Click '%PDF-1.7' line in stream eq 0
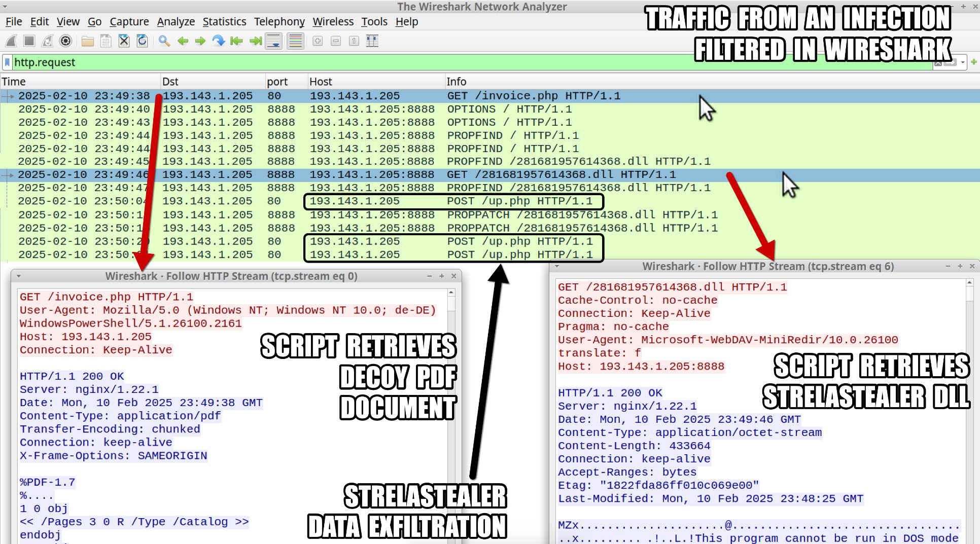 (x=47, y=482)
